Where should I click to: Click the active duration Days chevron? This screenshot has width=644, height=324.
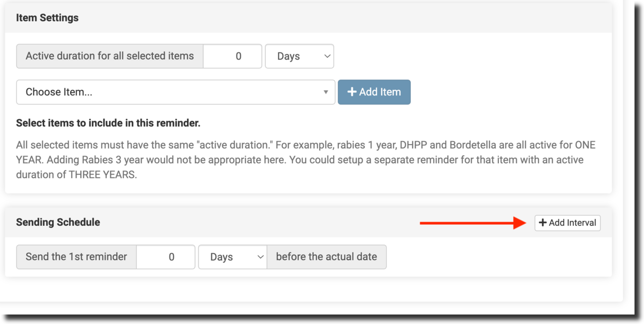click(327, 56)
